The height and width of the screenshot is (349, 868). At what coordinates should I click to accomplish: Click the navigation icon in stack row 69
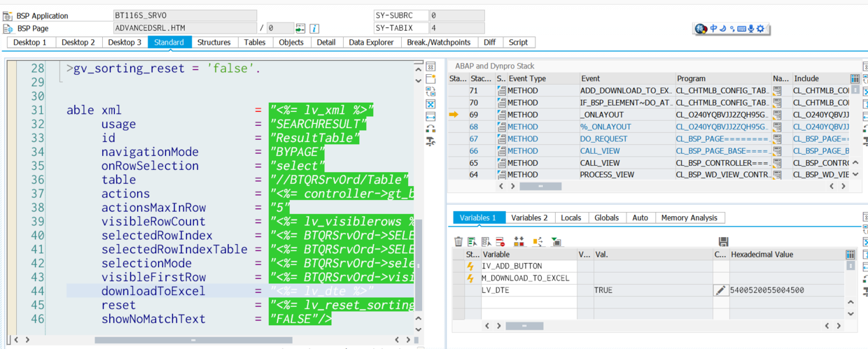(x=777, y=115)
